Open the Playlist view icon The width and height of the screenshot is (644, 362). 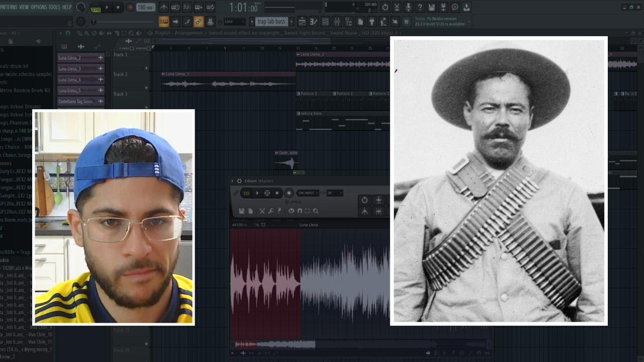(302, 22)
